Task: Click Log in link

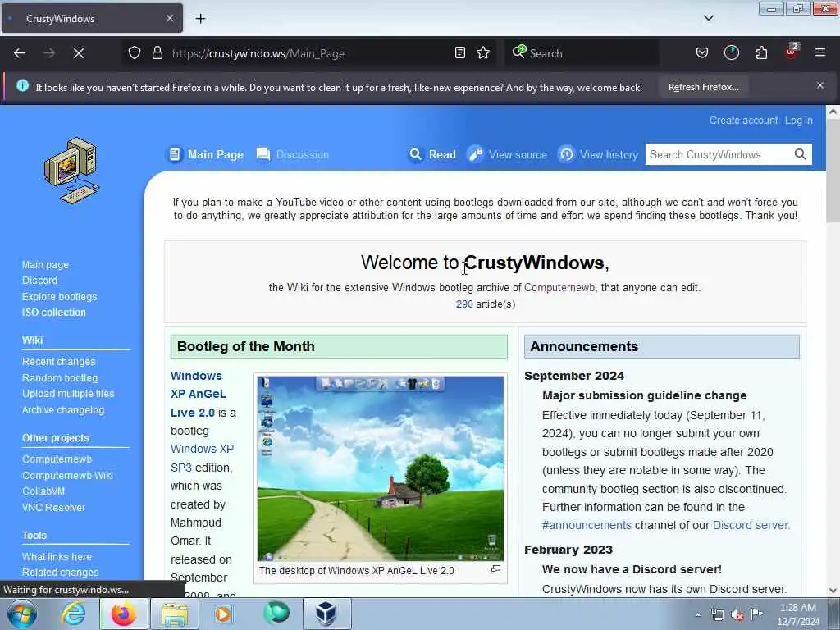Action: pyautogui.click(x=799, y=121)
